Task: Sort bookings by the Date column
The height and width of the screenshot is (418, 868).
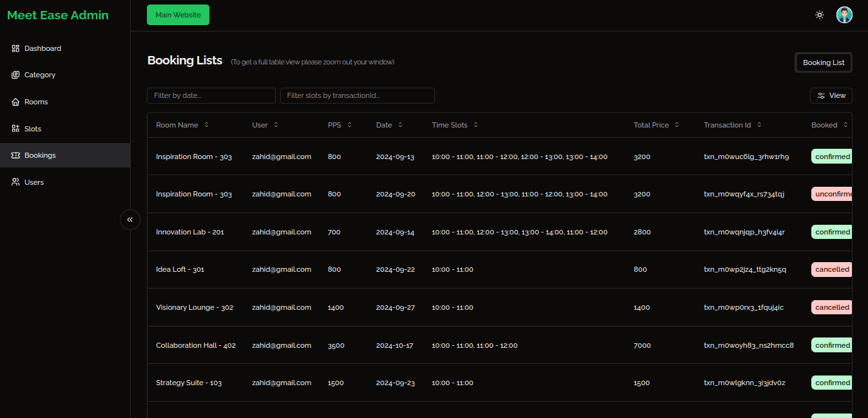Action: pos(389,125)
